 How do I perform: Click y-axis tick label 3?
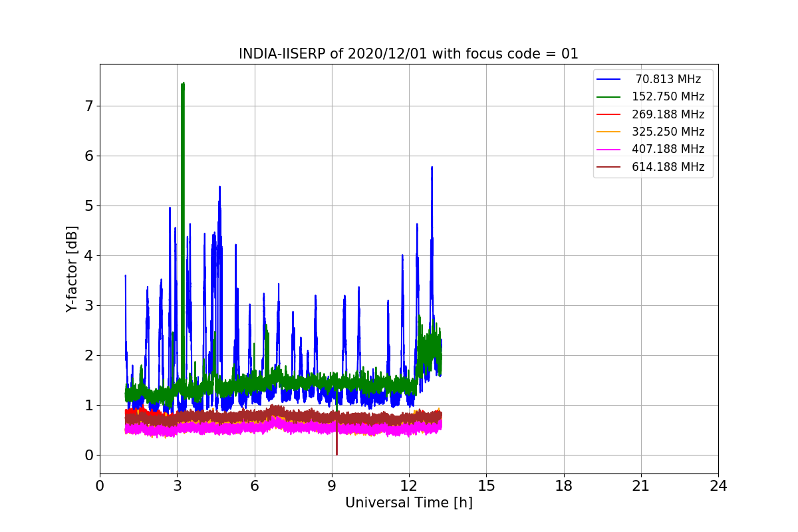[x=89, y=305]
